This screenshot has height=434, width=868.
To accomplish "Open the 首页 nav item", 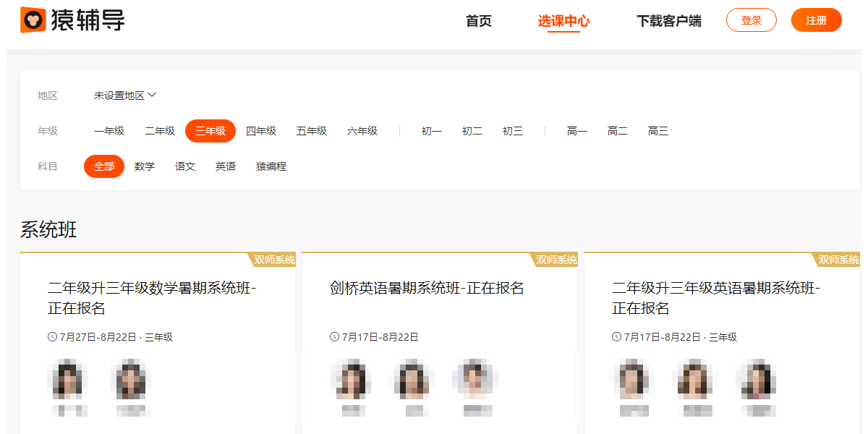I will click(x=478, y=21).
